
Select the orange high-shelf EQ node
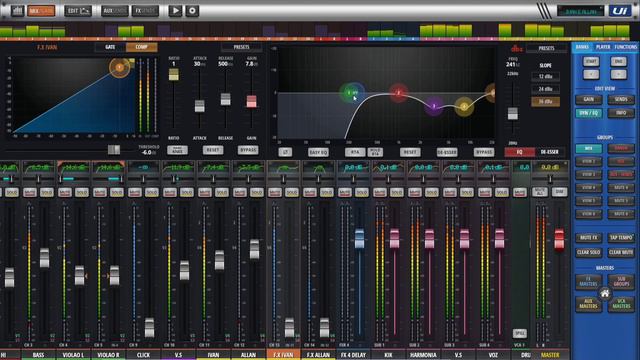tap(491, 93)
